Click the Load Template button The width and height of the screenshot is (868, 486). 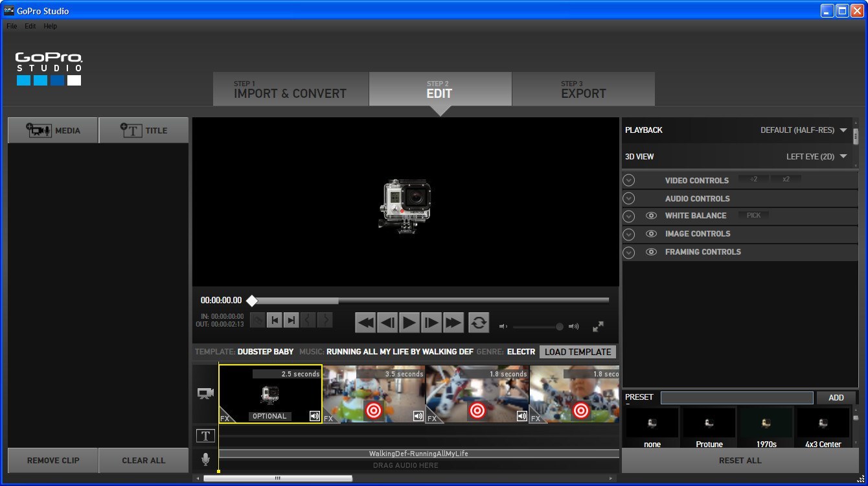(x=577, y=352)
